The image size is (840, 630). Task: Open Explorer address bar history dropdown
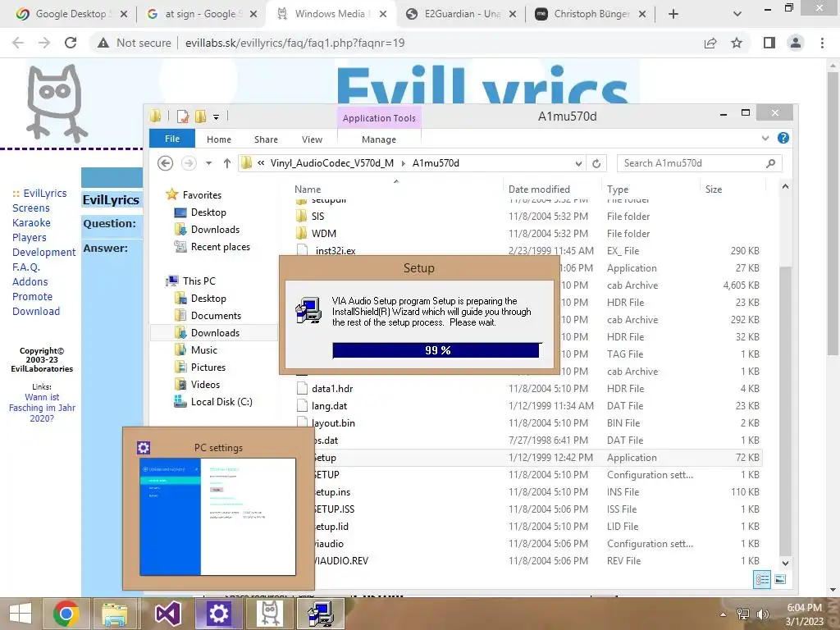[x=578, y=163]
